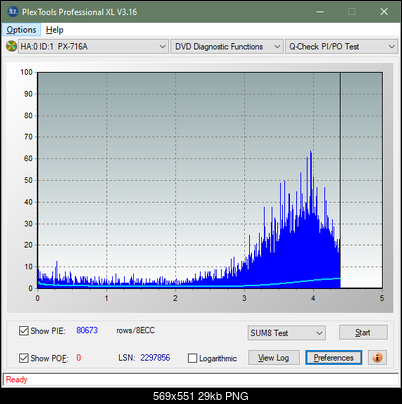Click the POF value 0
The width and height of the screenshot is (402, 404).
pyautogui.click(x=79, y=358)
